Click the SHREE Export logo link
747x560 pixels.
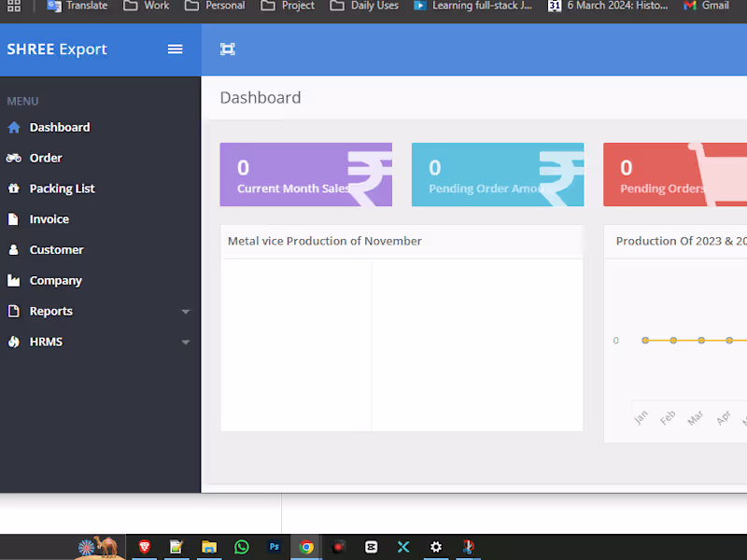[57, 49]
